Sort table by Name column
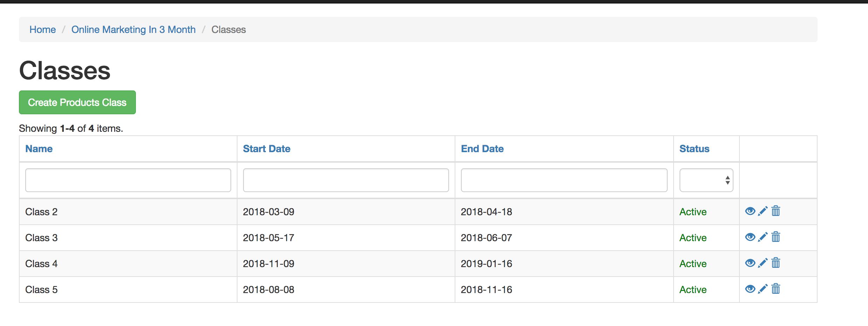The height and width of the screenshot is (326, 868). click(39, 149)
